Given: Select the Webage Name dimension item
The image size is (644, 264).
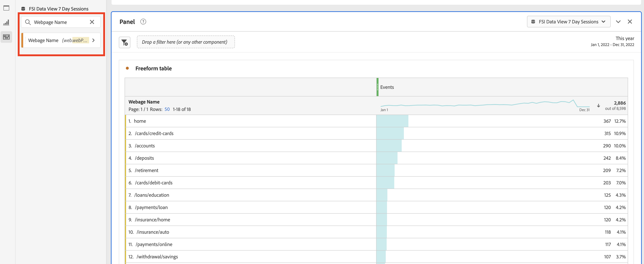Looking at the screenshot, I should tap(61, 40).
